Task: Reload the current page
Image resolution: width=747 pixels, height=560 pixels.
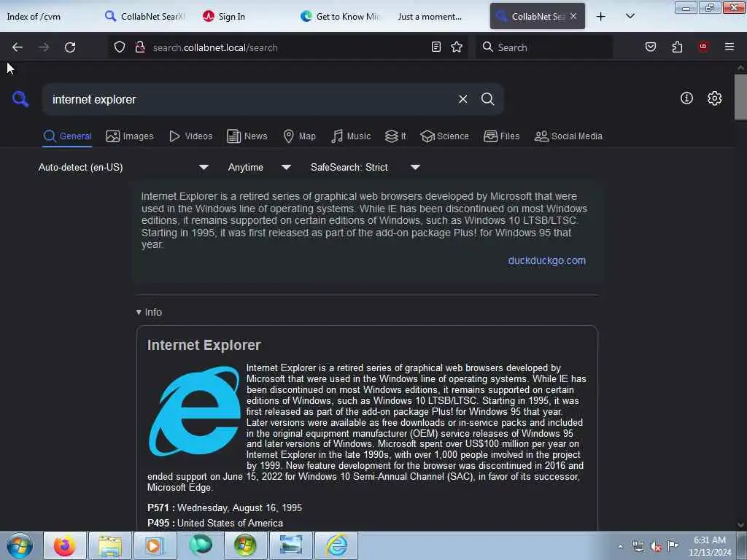Action: point(70,47)
